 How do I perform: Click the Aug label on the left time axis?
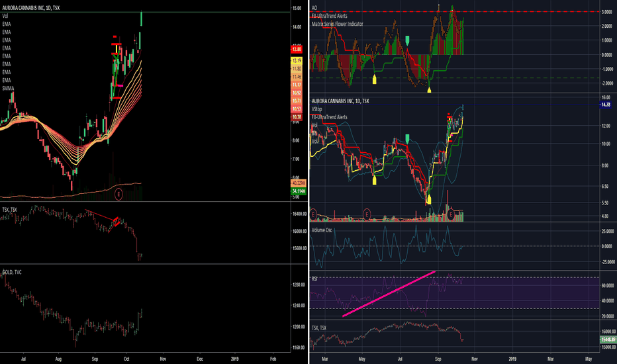pos(59,359)
